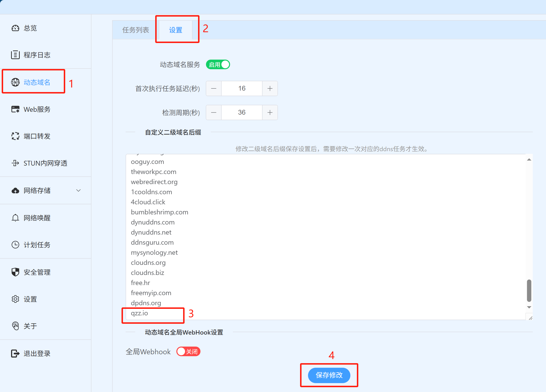Open the Web服务 web service panel
This screenshot has width=546, height=392.
pos(36,109)
